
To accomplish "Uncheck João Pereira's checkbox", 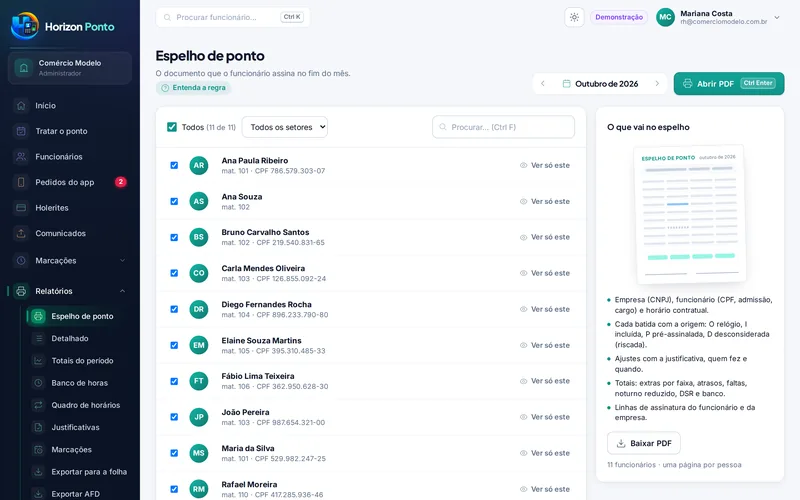I will coord(174,417).
